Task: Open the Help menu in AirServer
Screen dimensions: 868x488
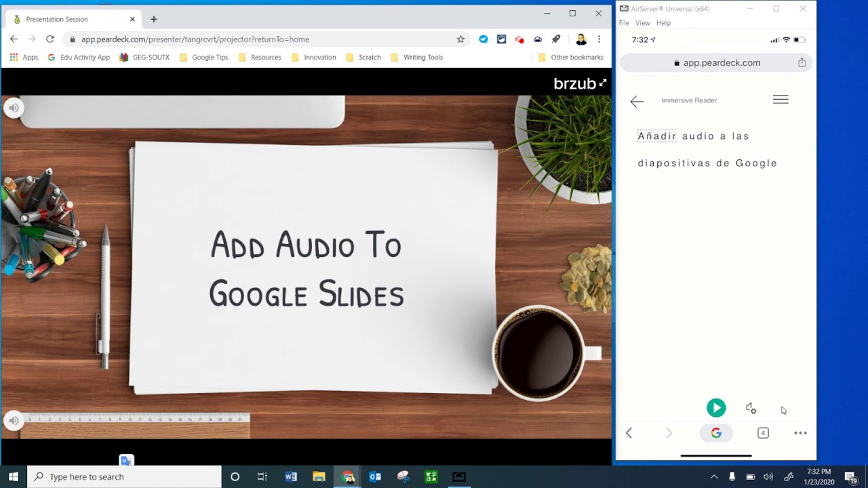Action: coord(663,23)
